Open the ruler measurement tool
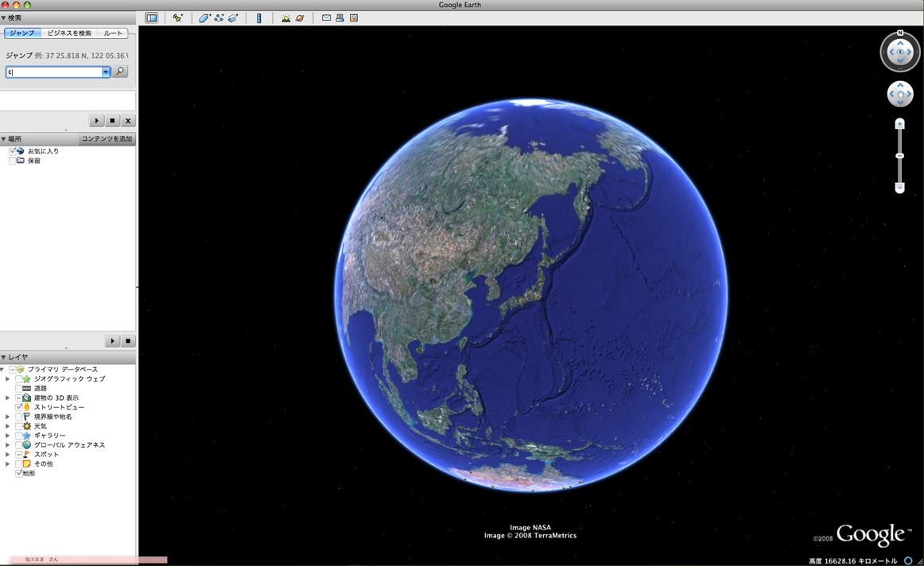 point(258,17)
